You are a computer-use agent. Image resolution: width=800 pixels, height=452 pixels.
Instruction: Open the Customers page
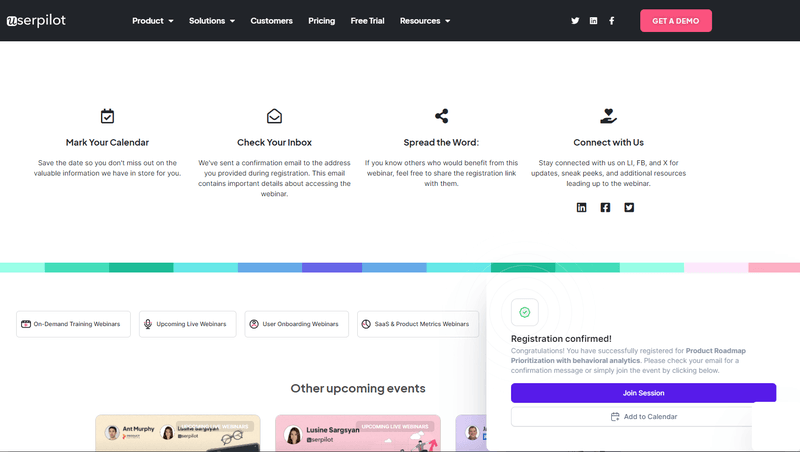point(271,21)
